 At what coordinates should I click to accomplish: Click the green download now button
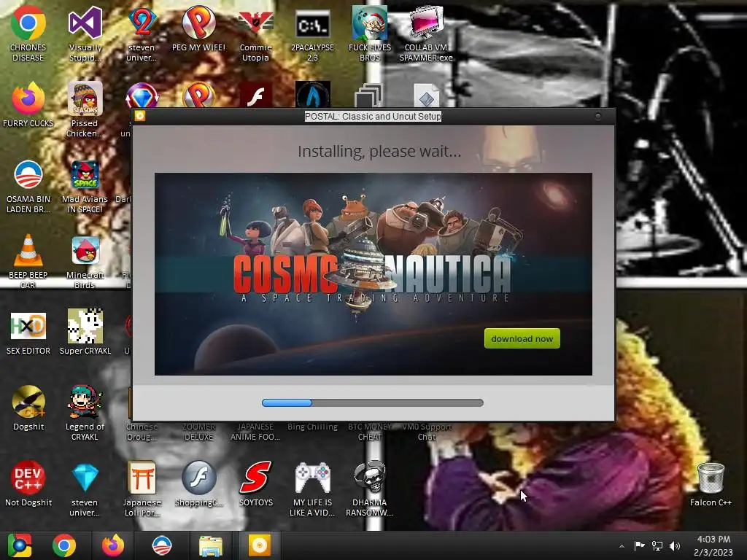coord(522,338)
